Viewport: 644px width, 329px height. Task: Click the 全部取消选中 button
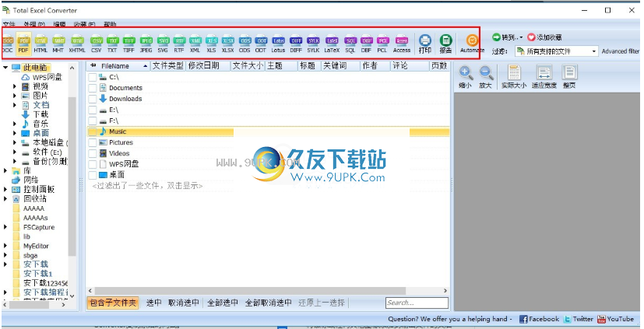(x=268, y=303)
